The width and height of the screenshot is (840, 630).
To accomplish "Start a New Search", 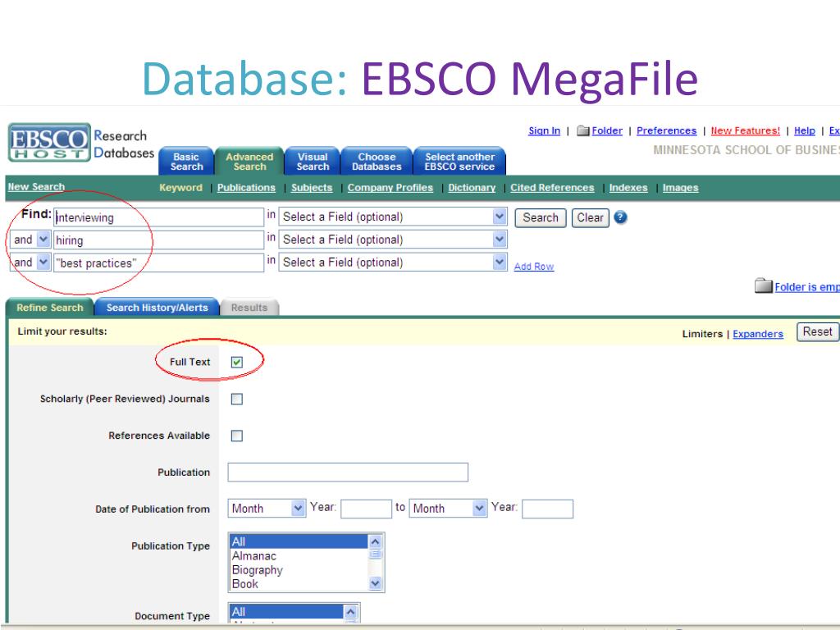I will pyautogui.click(x=36, y=187).
